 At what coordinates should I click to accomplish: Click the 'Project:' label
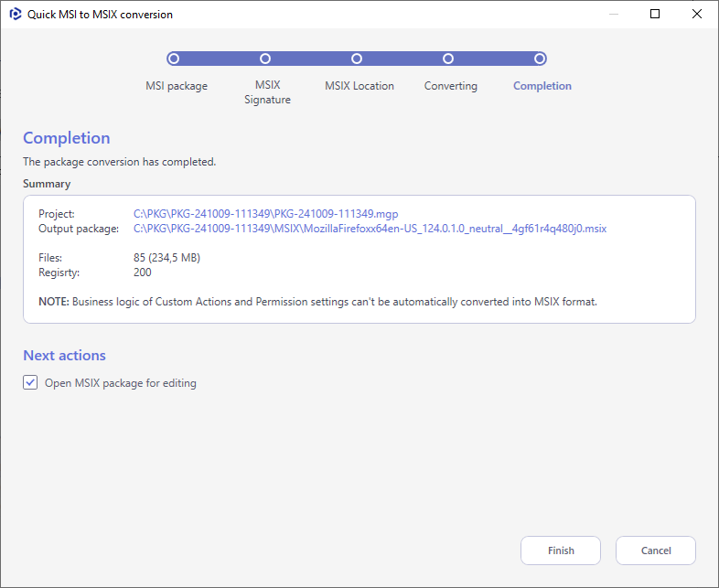57,214
